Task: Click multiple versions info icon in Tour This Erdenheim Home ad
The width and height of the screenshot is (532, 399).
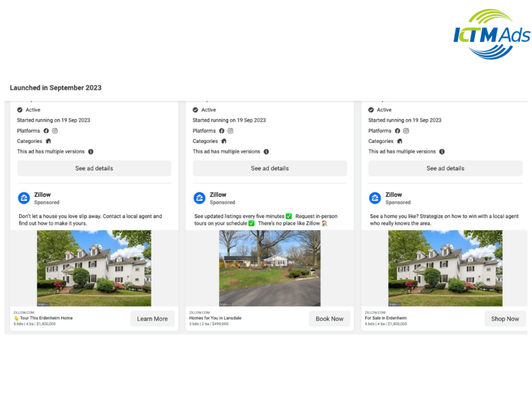Action: pos(90,152)
